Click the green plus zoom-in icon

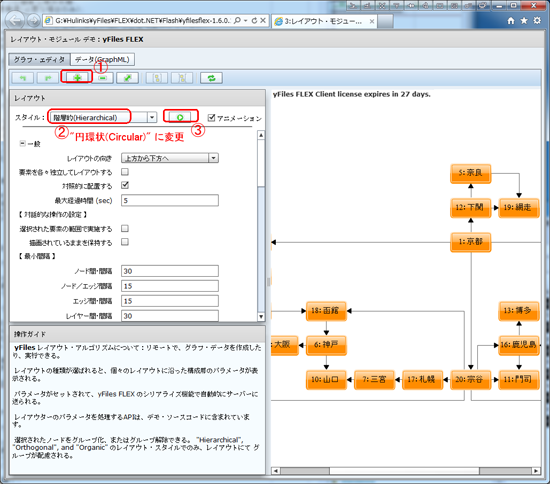(x=77, y=78)
